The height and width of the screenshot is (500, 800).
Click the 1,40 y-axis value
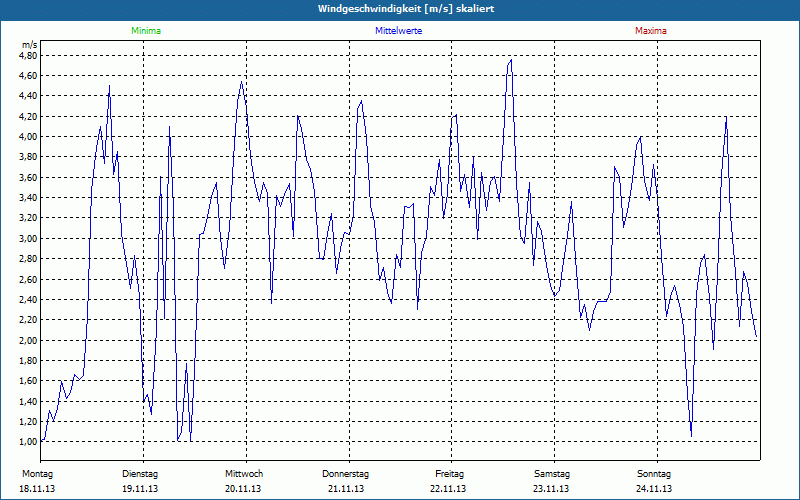(28, 401)
